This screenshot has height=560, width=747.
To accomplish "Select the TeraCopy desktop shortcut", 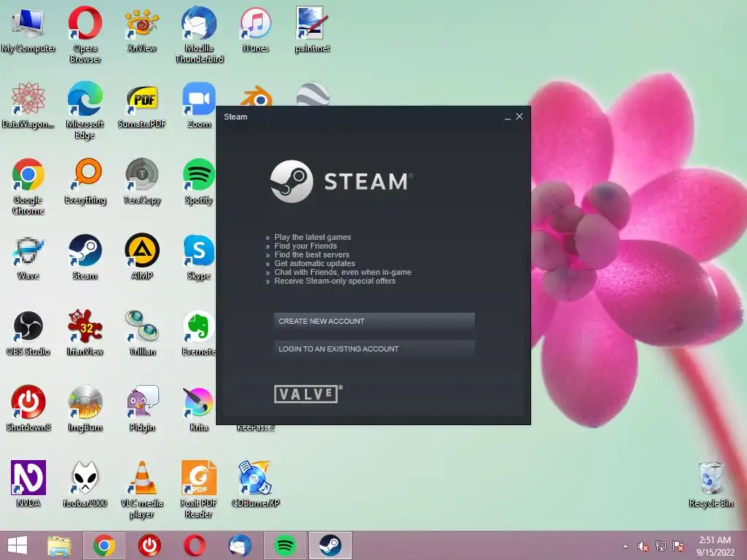I will [142, 182].
